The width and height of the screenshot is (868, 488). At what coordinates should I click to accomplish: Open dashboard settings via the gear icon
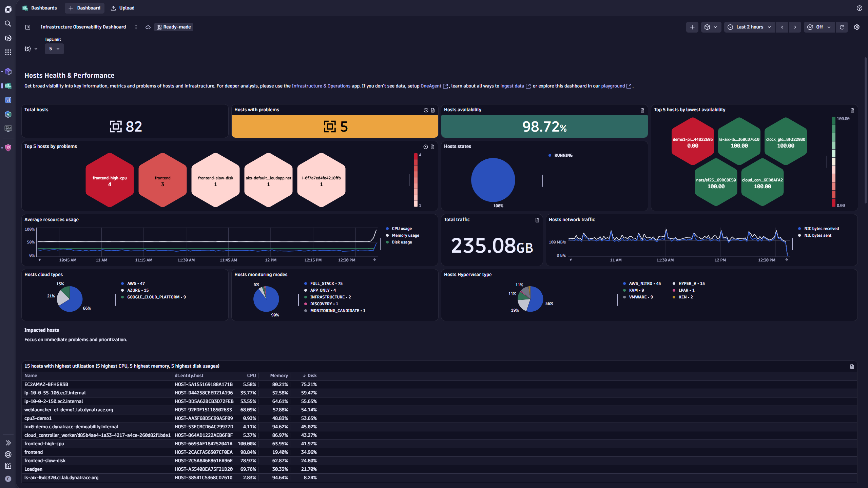pyautogui.click(x=857, y=27)
